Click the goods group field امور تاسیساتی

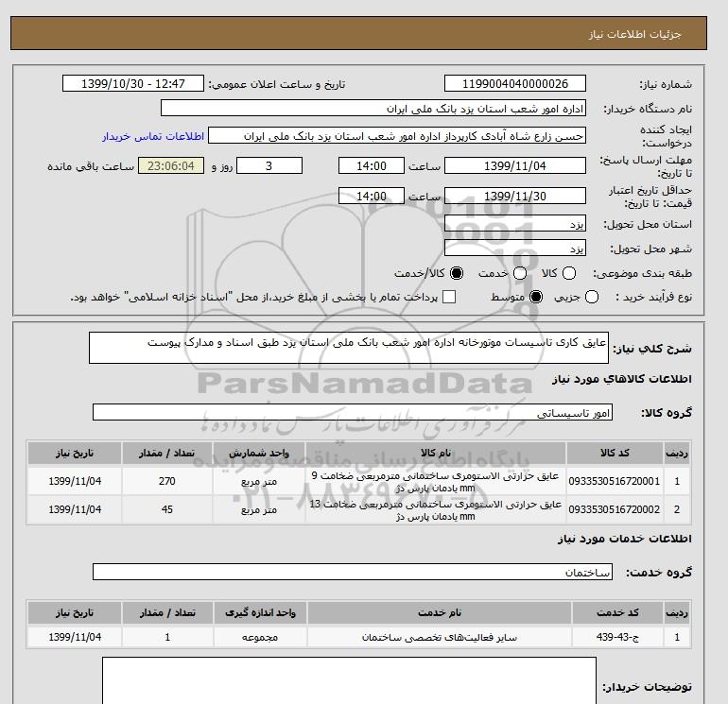pos(353,412)
